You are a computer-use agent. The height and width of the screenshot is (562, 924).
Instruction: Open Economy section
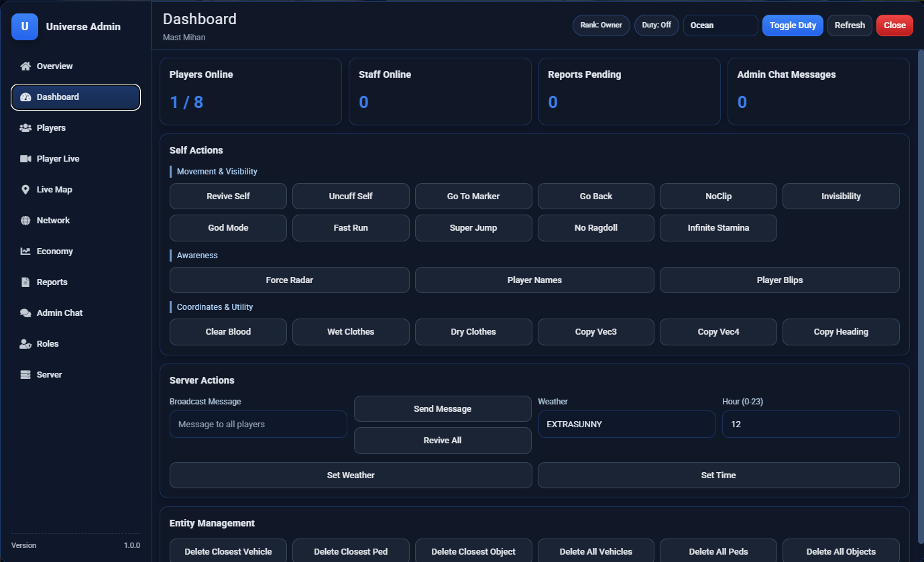click(76, 251)
